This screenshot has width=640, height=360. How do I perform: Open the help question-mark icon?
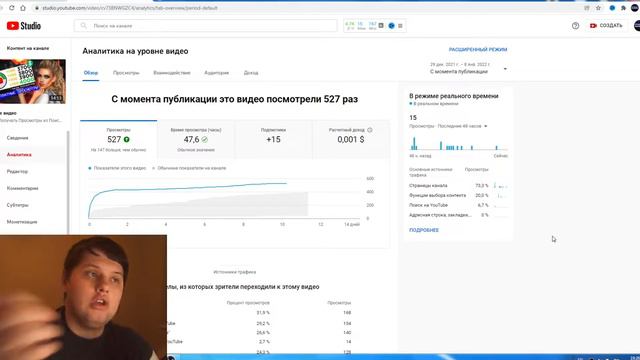575,26
